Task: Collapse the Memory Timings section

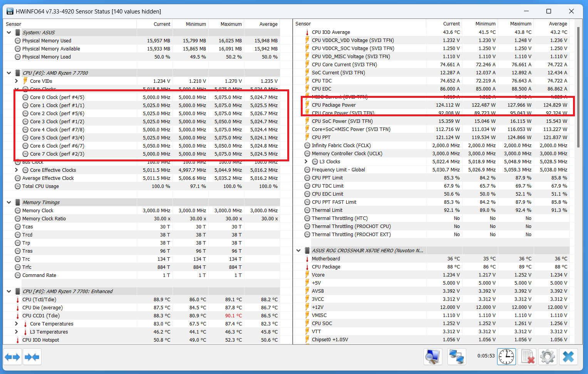Action: tap(9, 203)
